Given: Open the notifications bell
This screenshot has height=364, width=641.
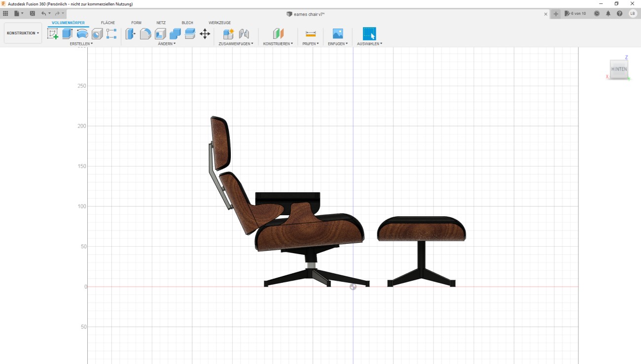Looking at the screenshot, I should [x=608, y=13].
